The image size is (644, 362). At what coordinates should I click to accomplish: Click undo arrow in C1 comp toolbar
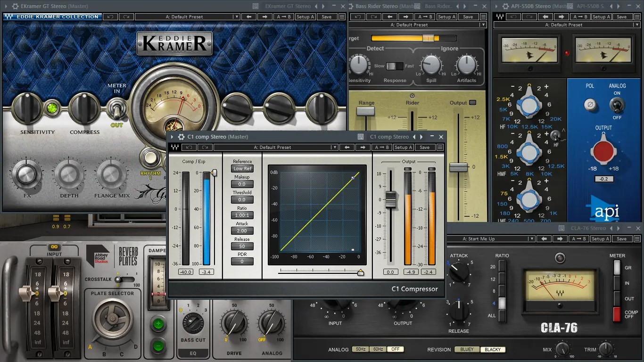point(190,147)
